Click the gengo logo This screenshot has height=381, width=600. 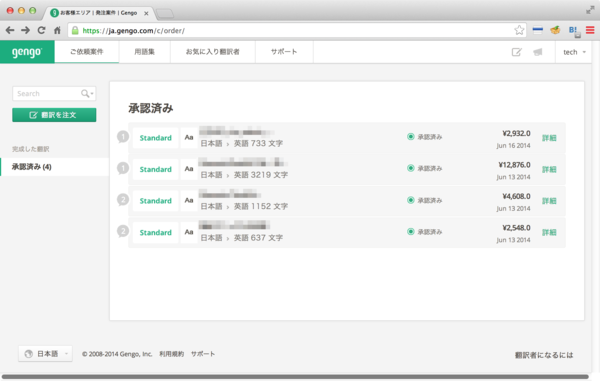click(27, 52)
